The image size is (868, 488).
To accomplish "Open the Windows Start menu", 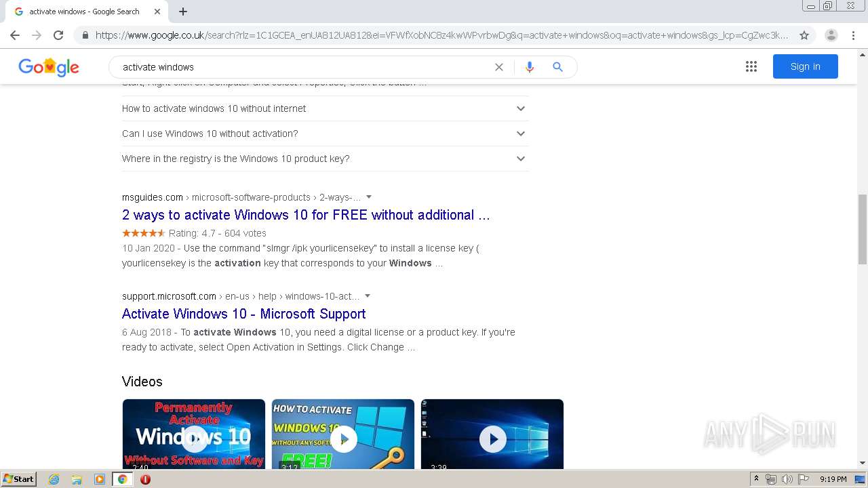I will pos(18,479).
